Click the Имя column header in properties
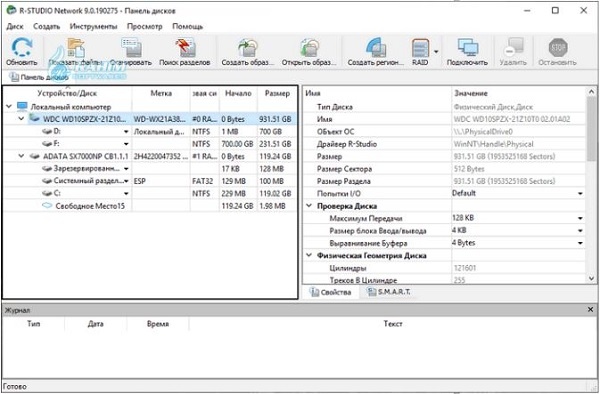This screenshot has height=394, width=600. pos(377,93)
